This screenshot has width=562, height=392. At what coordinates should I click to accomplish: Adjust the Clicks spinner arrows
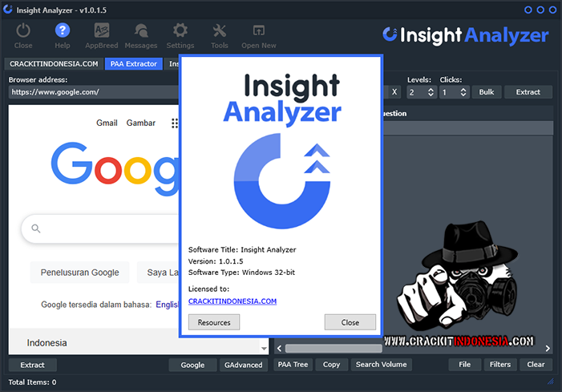(464, 92)
